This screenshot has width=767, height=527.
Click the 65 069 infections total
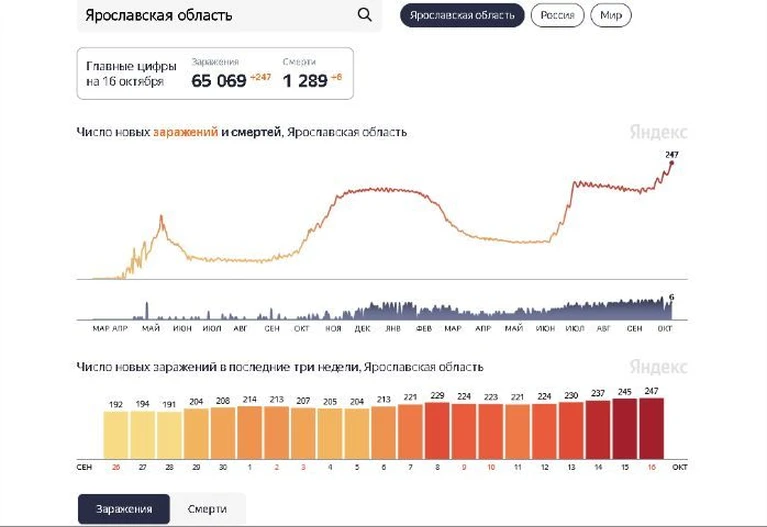pos(219,81)
